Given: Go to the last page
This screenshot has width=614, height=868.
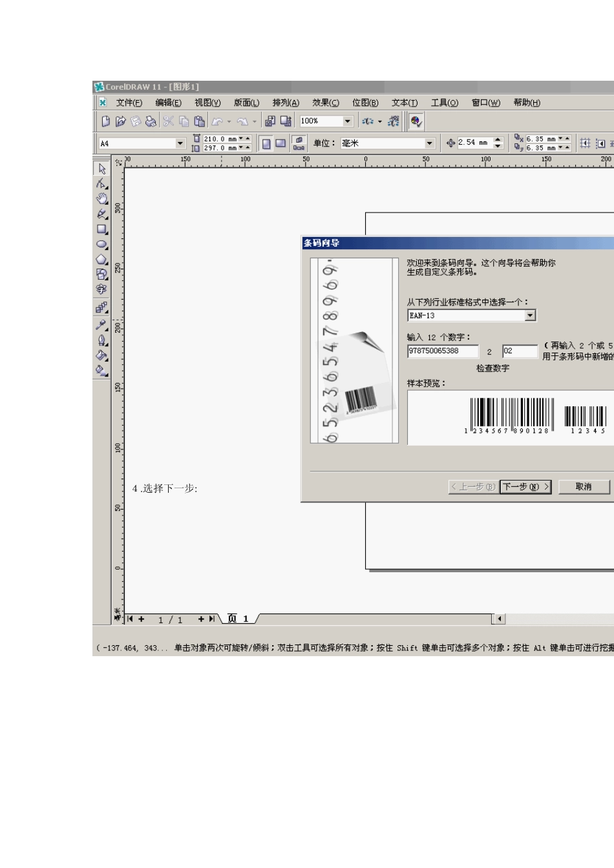Looking at the screenshot, I should 211,619.
